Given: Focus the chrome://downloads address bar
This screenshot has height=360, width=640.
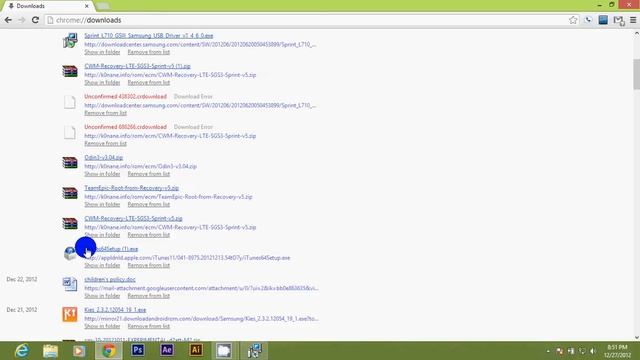Looking at the screenshot, I should pos(306,20).
